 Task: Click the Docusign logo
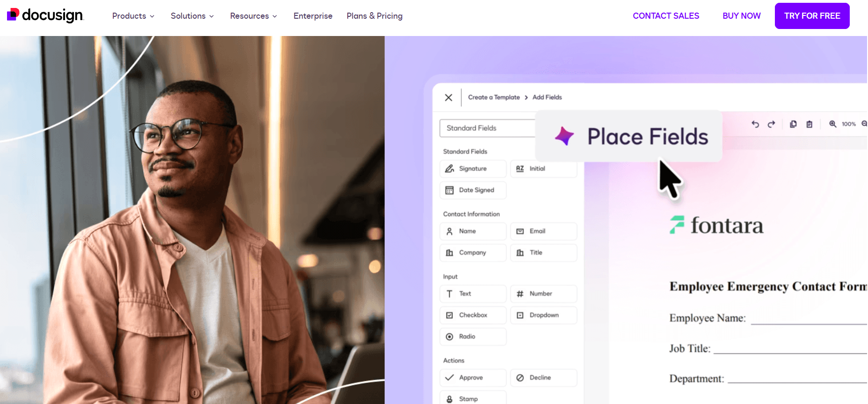coord(45,15)
